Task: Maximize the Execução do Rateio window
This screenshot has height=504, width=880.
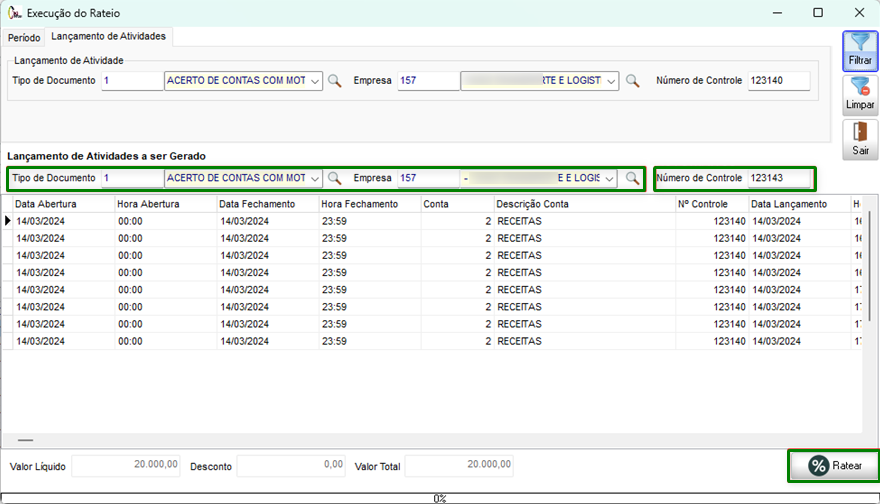Action: tap(818, 12)
